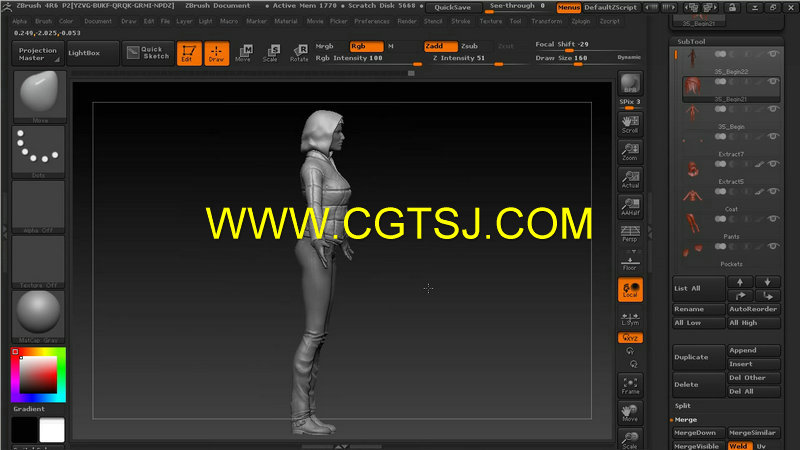The width and height of the screenshot is (800, 450).
Task: Activate the Edit mode button
Action: click(x=189, y=53)
